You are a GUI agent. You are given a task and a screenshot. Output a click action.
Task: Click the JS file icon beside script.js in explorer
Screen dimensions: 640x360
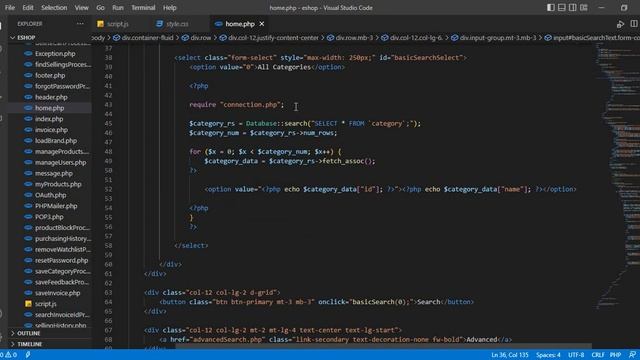[28, 304]
